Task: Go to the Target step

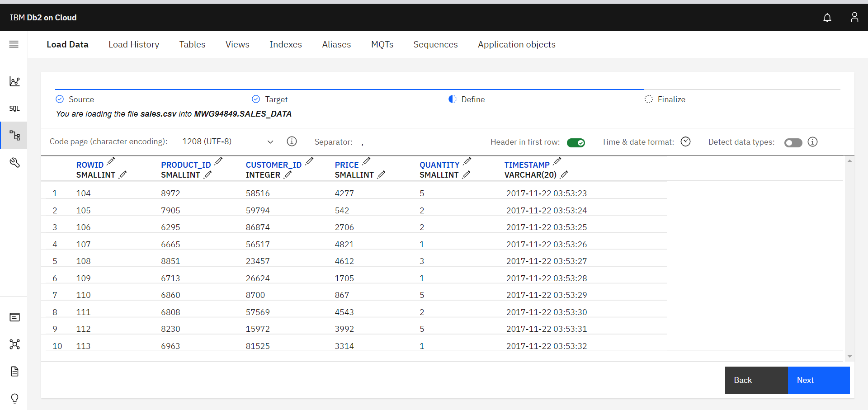Action: tap(270, 99)
